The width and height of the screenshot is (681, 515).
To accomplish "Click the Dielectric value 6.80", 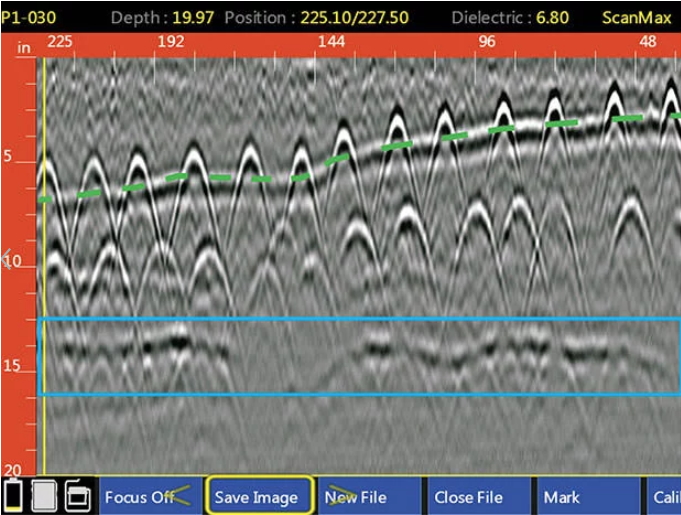I will (x=552, y=17).
